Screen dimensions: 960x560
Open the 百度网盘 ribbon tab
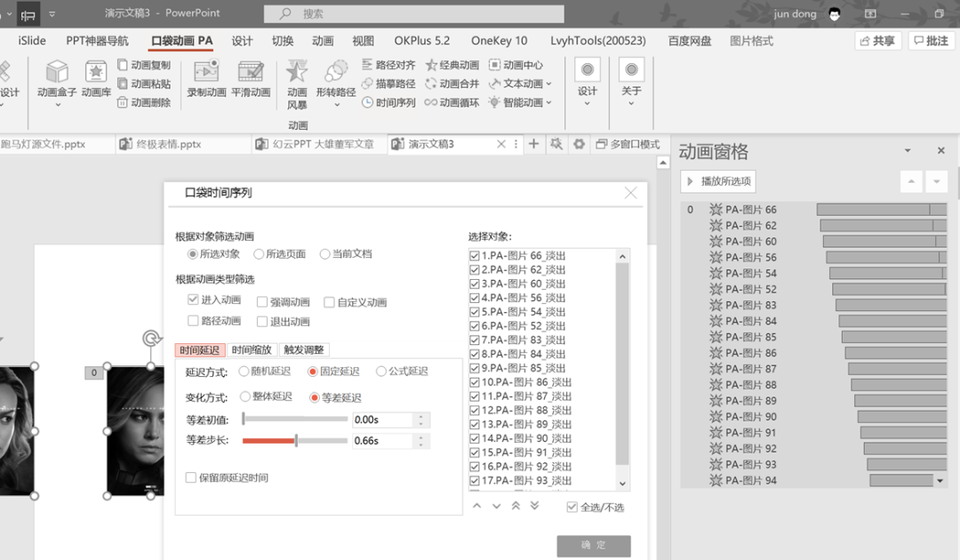690,41
